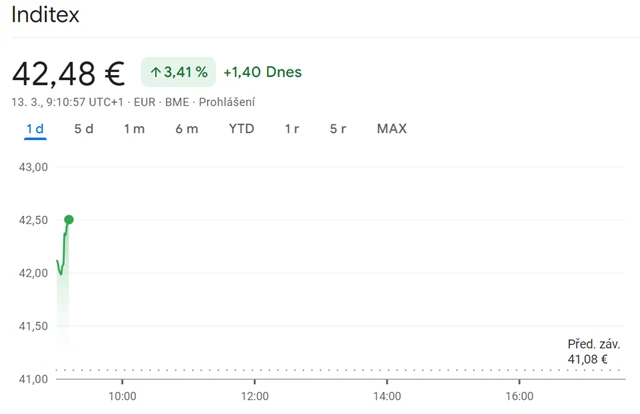The width and height of the screenshot is (640, 414).
Task: Click the Inditex title heading
Action: pos(45,15)
